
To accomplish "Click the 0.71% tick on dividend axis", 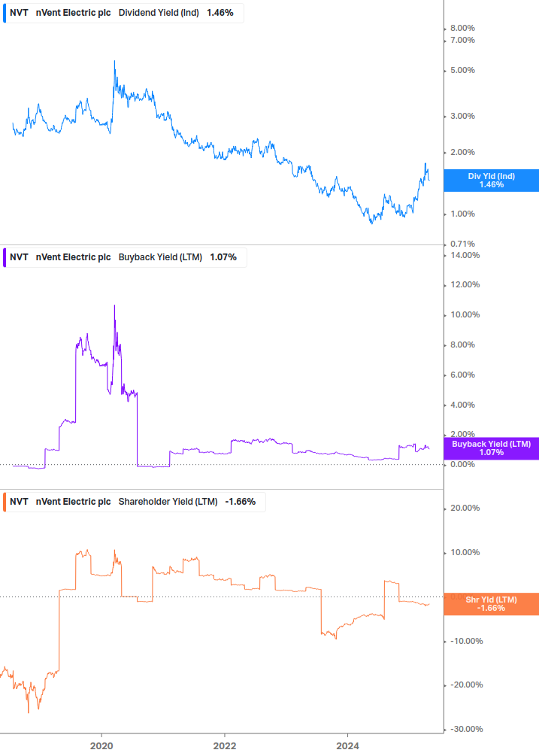I will pos(462,244).
